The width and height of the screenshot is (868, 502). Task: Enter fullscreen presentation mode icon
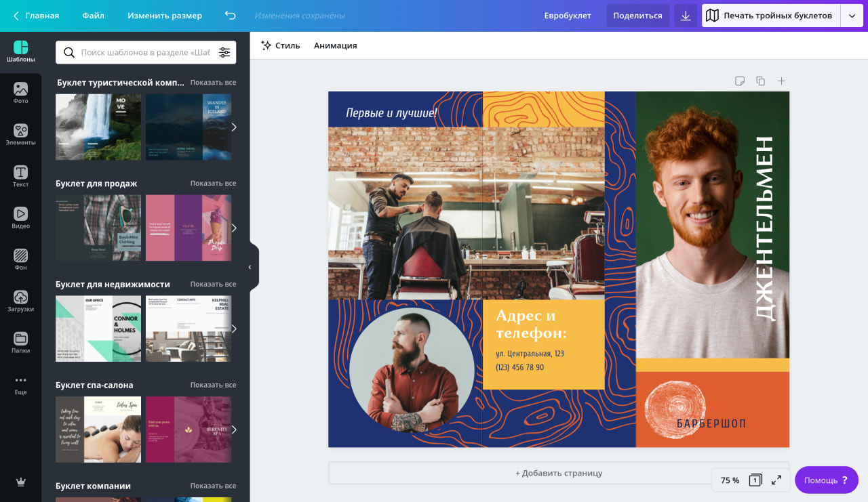(x=776, y=480)
